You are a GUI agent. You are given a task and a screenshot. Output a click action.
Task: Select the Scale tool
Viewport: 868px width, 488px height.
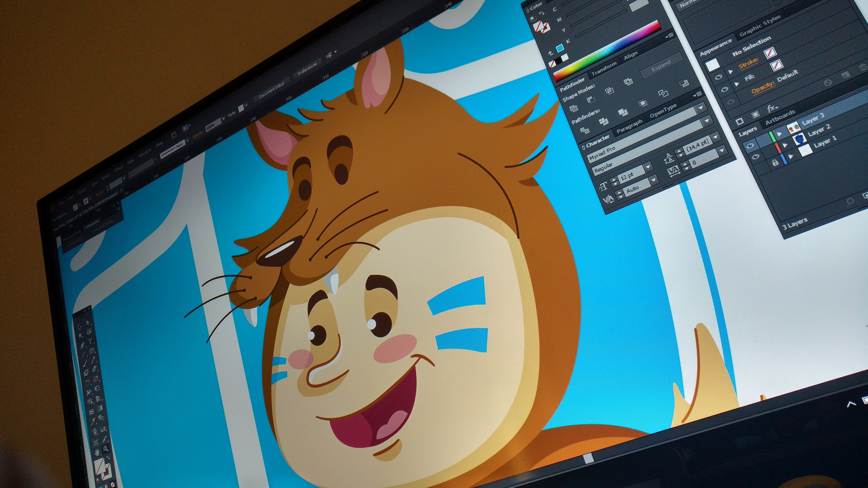(96, 379)
